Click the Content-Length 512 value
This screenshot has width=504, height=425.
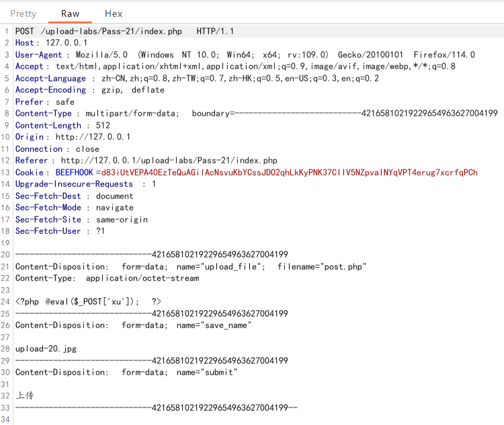coord(103,125)
